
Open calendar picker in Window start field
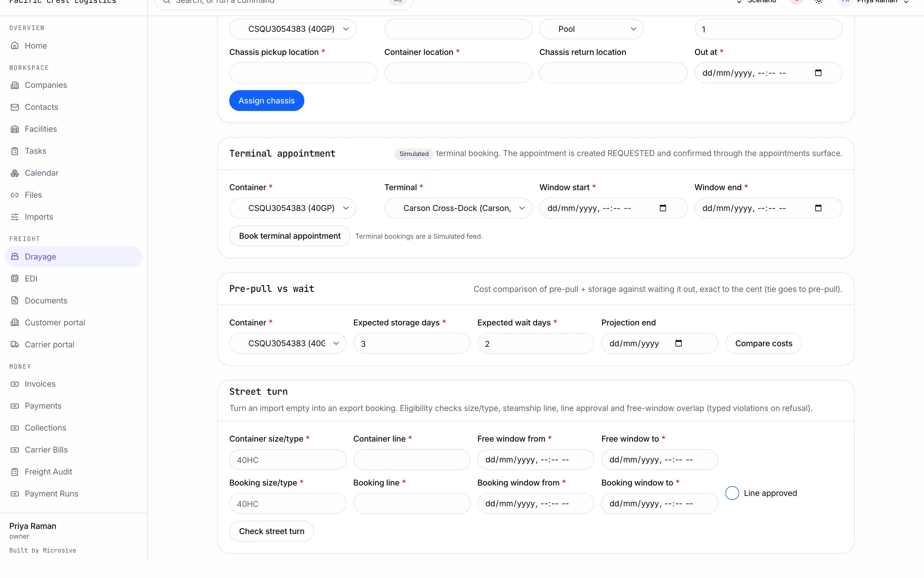click(x=663, y=208)
